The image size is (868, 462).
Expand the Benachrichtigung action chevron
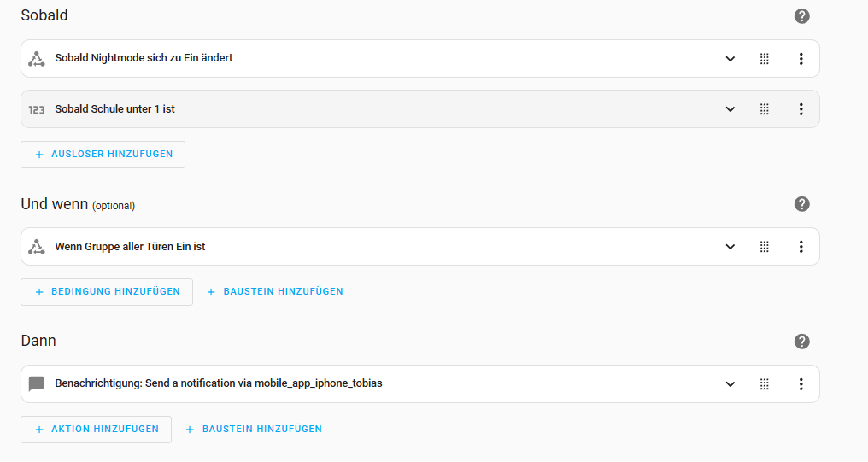point(730,384)
